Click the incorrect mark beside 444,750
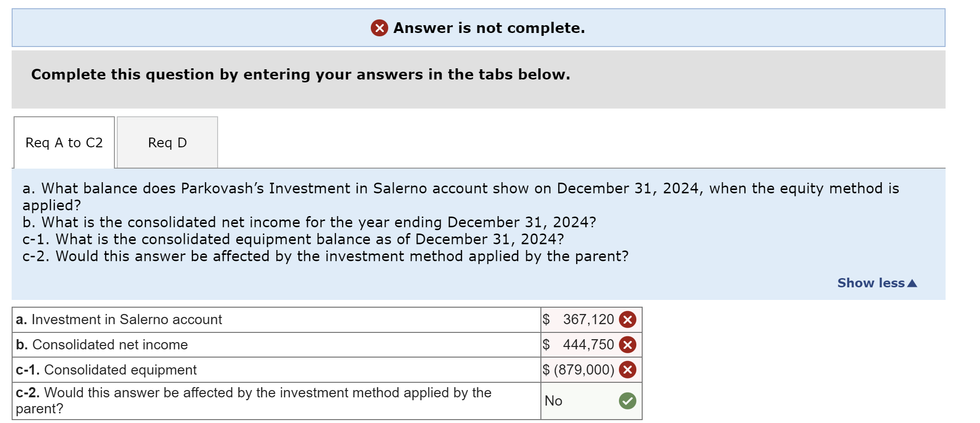 pyautogui.click(x=628, y=345)
